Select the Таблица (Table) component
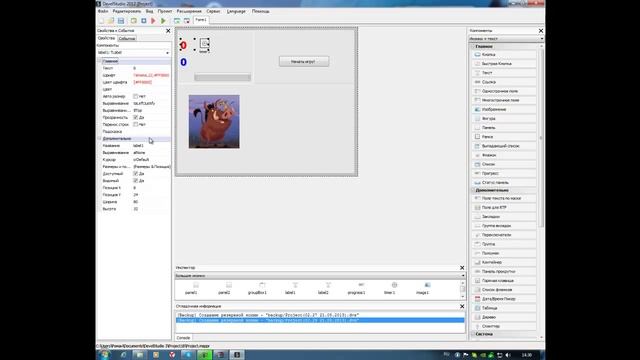The width and height of the screenshot is (640, 360). coord(504,308)
